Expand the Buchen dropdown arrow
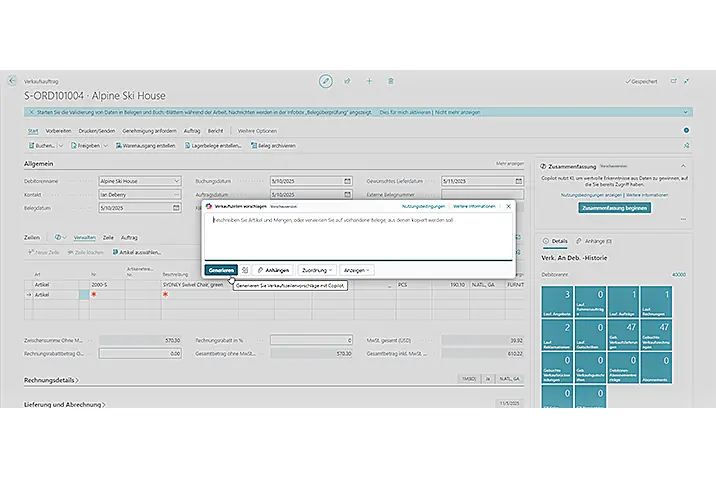The image size is (716, 478). [x=60, y=146]
